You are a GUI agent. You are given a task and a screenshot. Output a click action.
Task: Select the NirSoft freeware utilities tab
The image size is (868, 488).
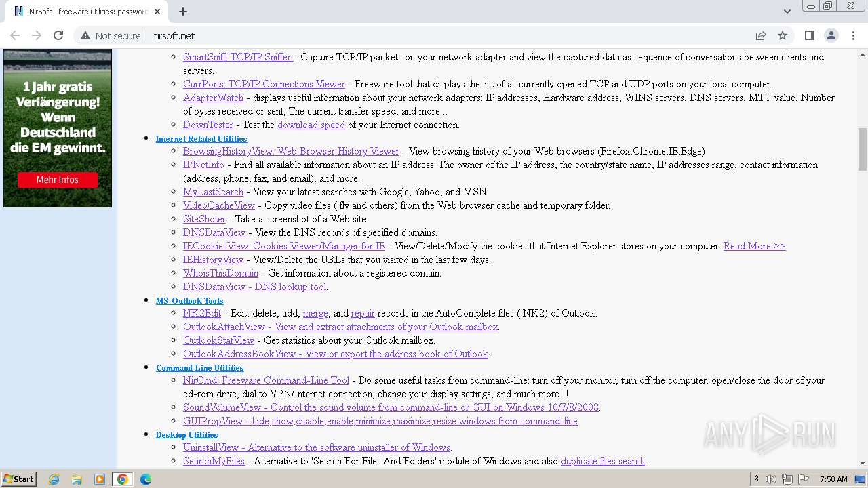(x=87, y=12)
